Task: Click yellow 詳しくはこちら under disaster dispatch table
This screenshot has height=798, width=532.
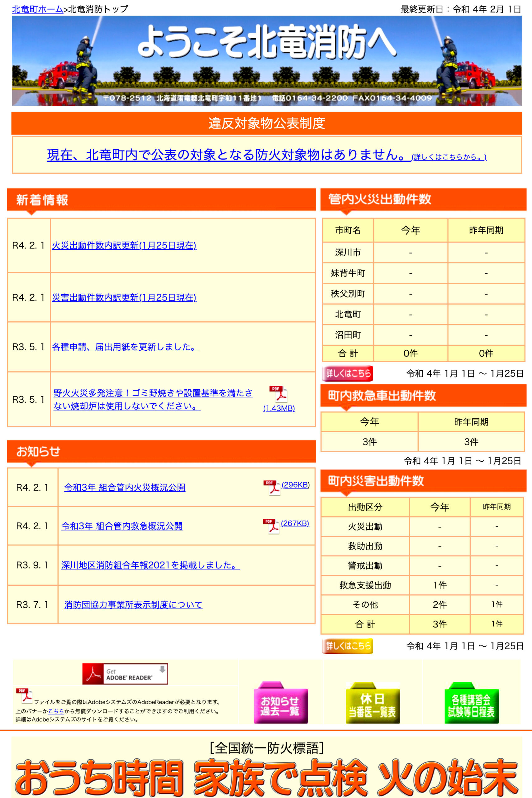Action: 347,647
